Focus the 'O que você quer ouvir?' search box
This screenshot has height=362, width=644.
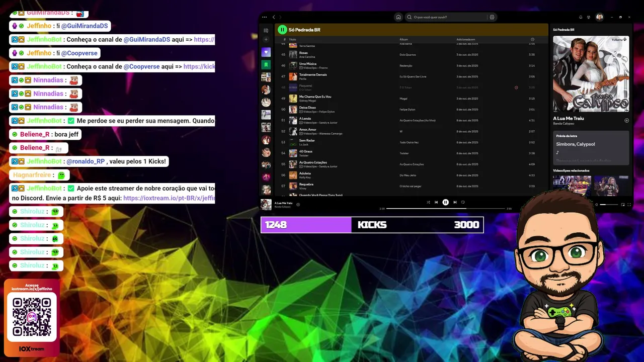[446, 17]
